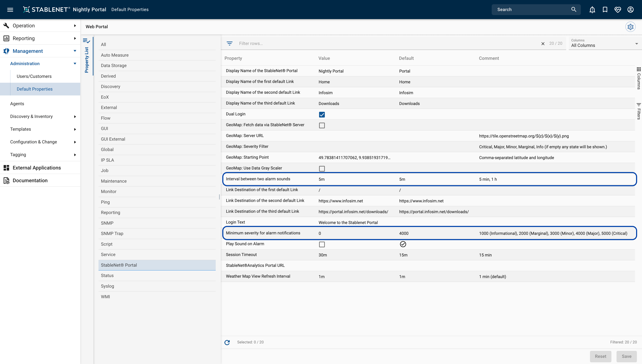Edit the Session Timeout 30m value

(322, 255)
